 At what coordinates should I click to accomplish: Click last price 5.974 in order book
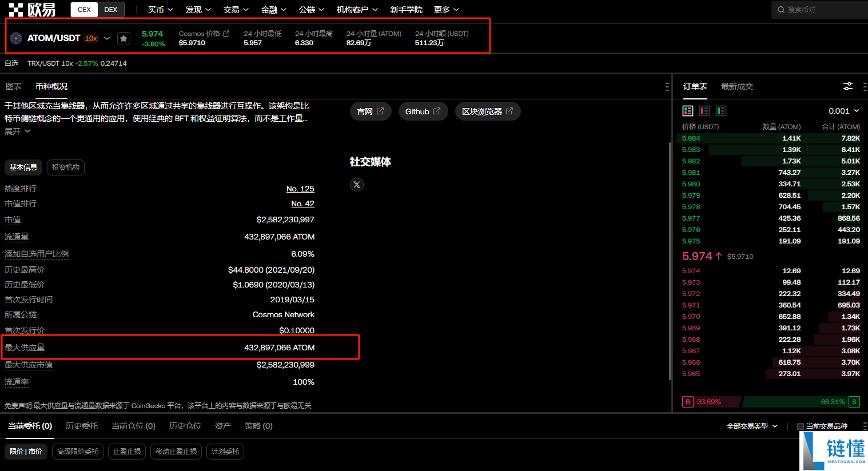click(697, 256)
